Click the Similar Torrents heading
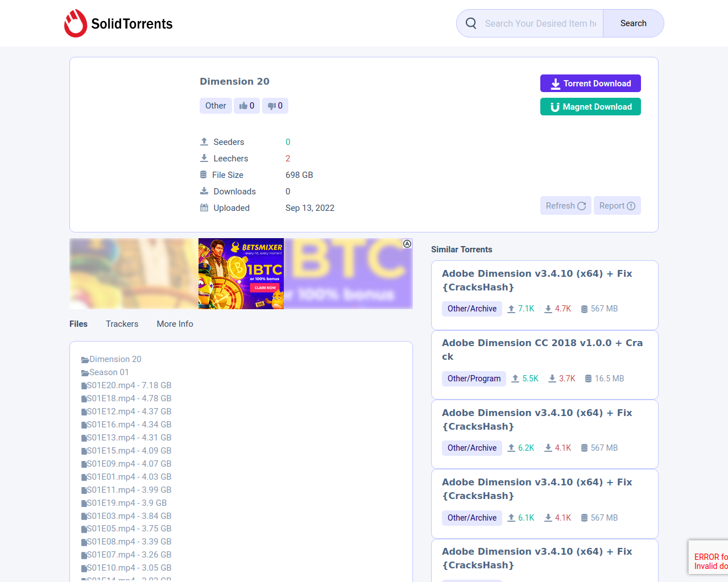Image resolution: width=728 pixels, height=582 pixels. click(x=462, y=250)
